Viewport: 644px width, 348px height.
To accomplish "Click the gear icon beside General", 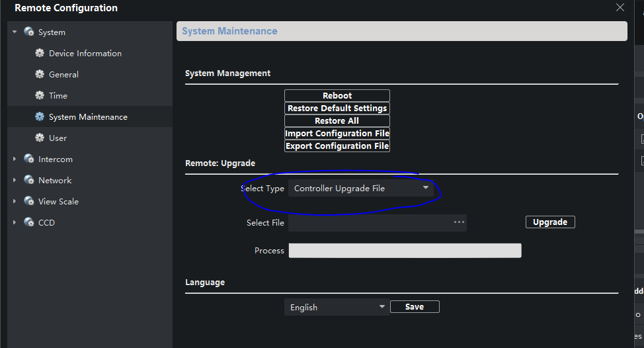I will [x=40, y=75].
